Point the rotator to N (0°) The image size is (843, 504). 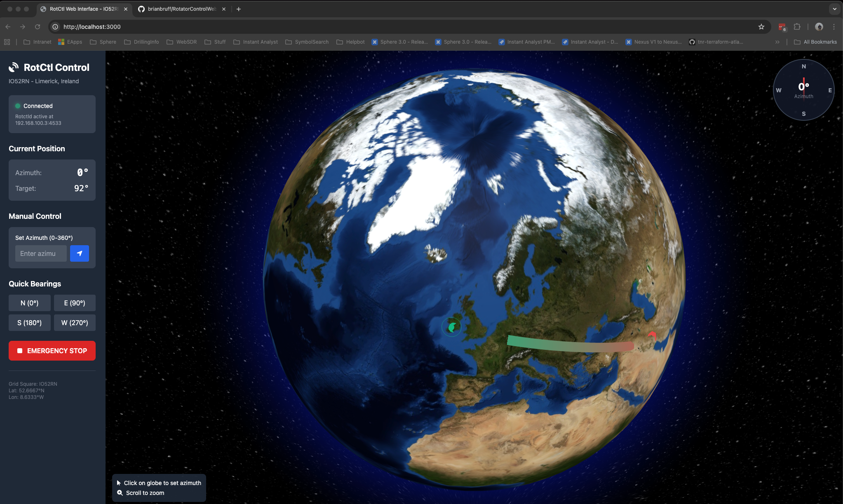click(30, 303)
